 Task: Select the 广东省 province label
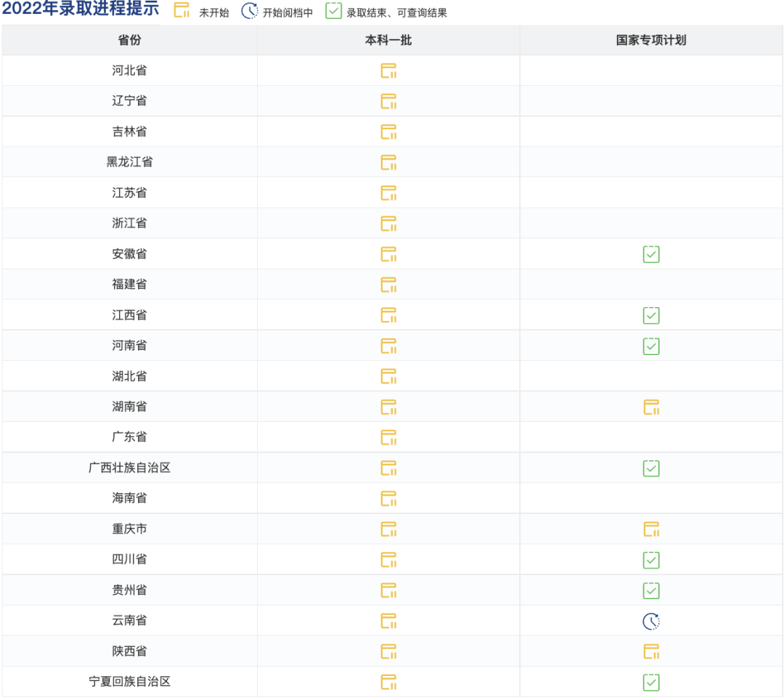(129, 437)
